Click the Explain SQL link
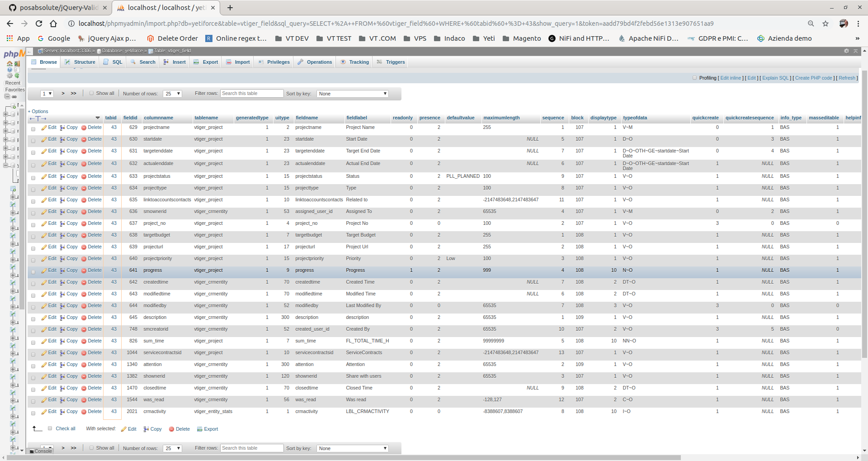The height and width of the screenshot is (461, 868). 775,78
